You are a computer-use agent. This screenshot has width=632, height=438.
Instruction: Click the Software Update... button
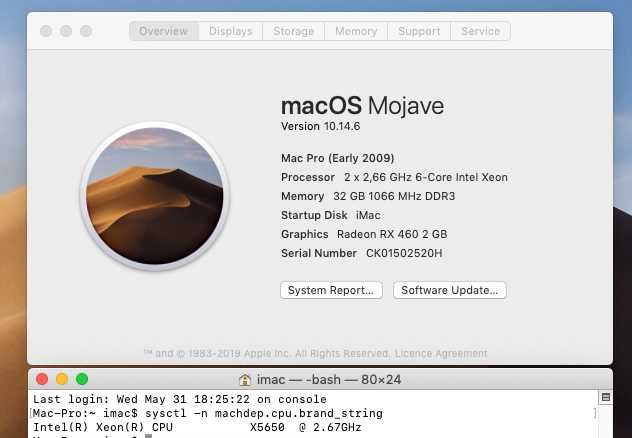pos(450,290)
